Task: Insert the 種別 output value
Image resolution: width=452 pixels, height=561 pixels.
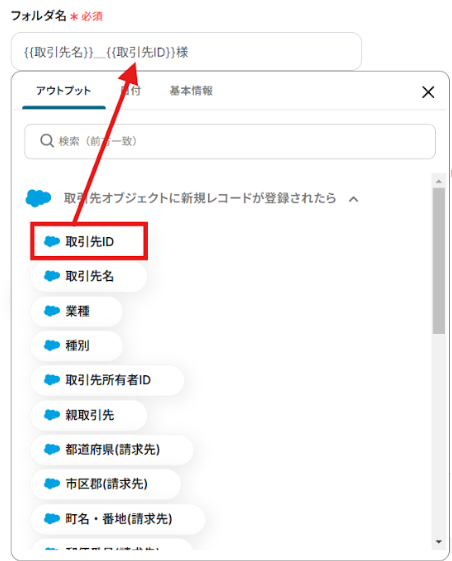Action: pyautogui.click(x=77, y=345)
